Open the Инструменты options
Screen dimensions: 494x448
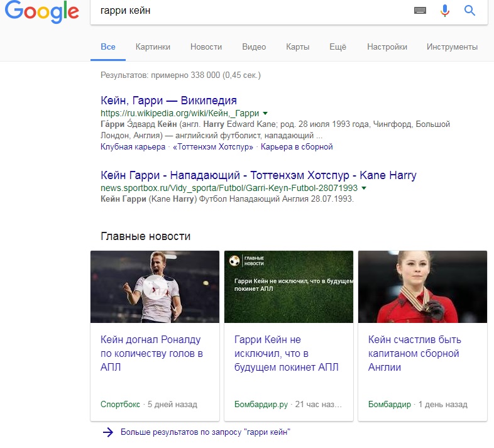(x=452, y=47)
